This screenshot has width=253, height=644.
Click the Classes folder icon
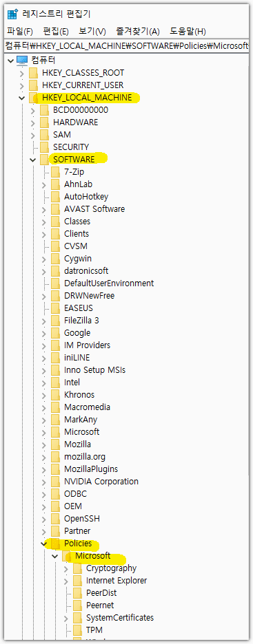pyautogui.click(x=56, y=222)
